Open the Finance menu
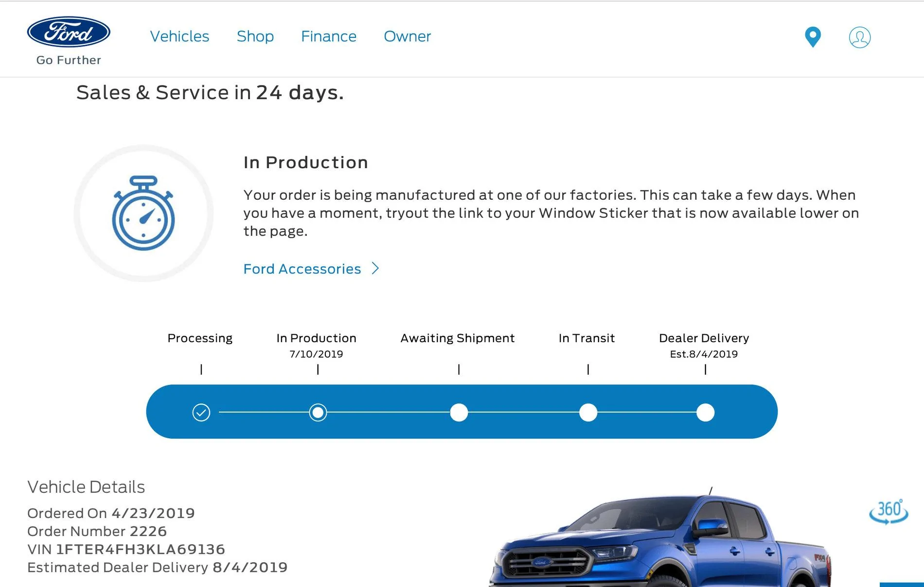 [x=329, y=36]
